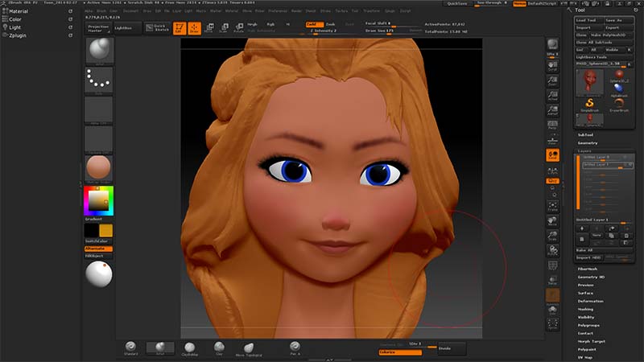Toggle the Zadd sculpt mode
The width and height of the screenshot is (644, 362).
coord(312,24)
